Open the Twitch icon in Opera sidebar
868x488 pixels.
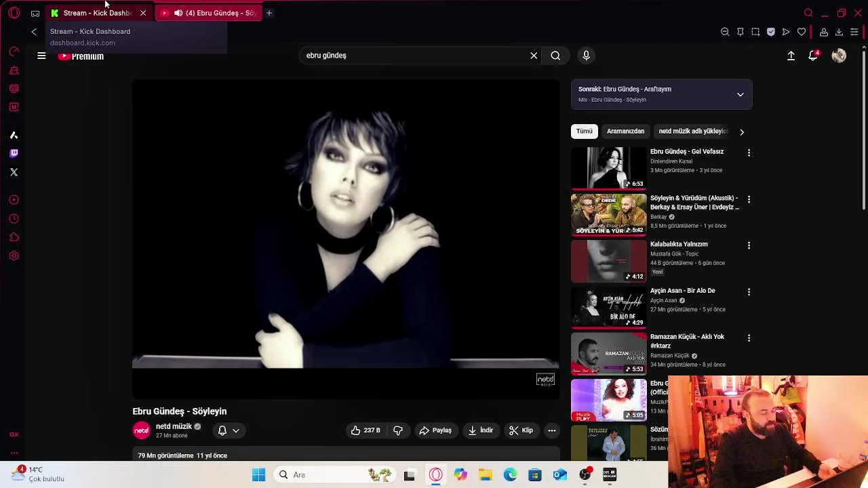[14, 153]
